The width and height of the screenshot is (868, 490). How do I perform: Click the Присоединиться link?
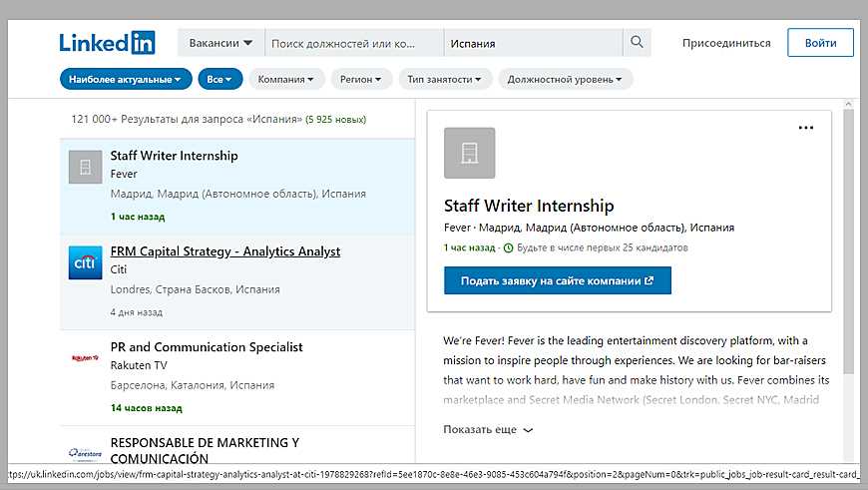[x=726, y=43]
